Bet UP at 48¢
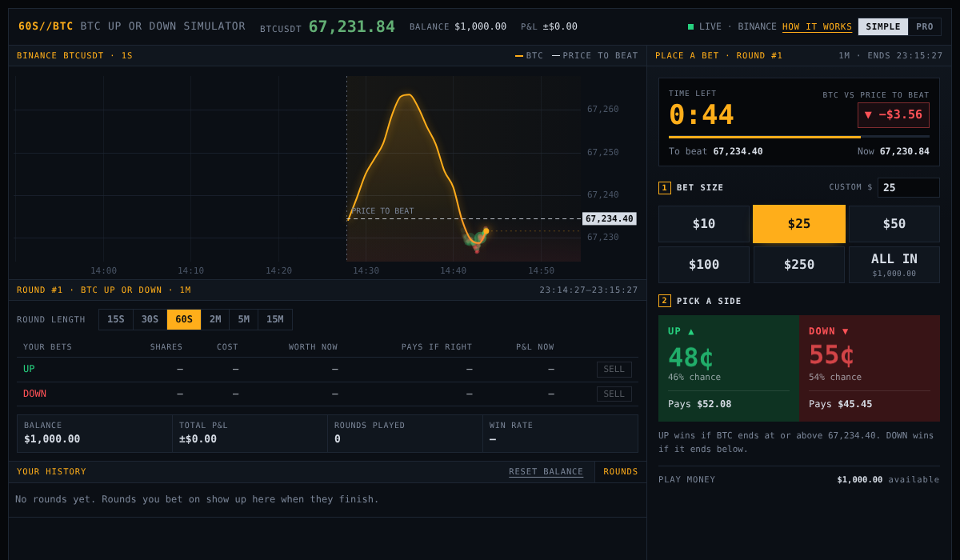 point(729,368)
